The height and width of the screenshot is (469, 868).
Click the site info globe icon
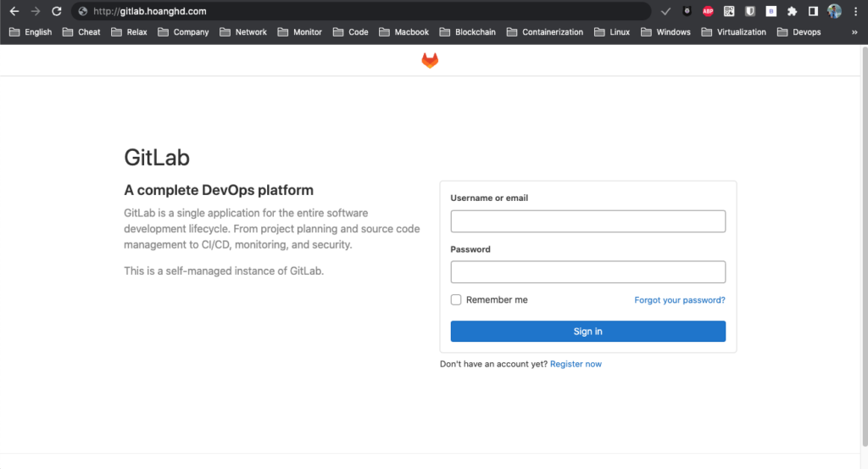[x=82, y=11]
